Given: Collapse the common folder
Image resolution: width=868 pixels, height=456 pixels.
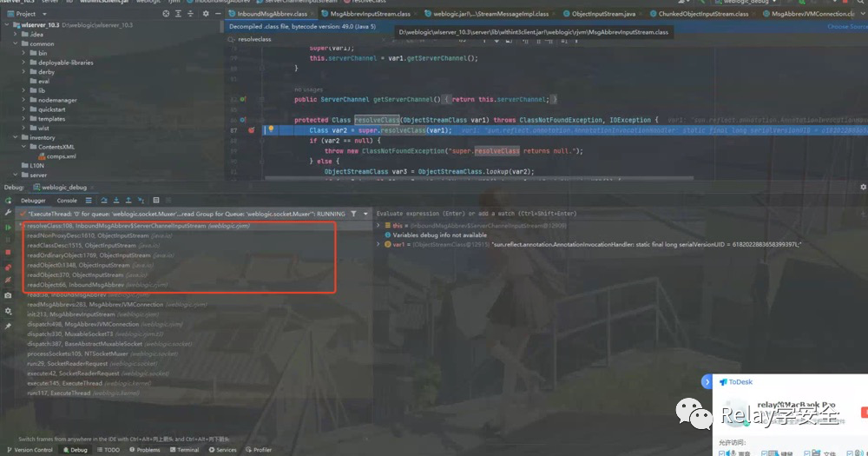Looking at the screenshot, I should click(x=16, y=43).
